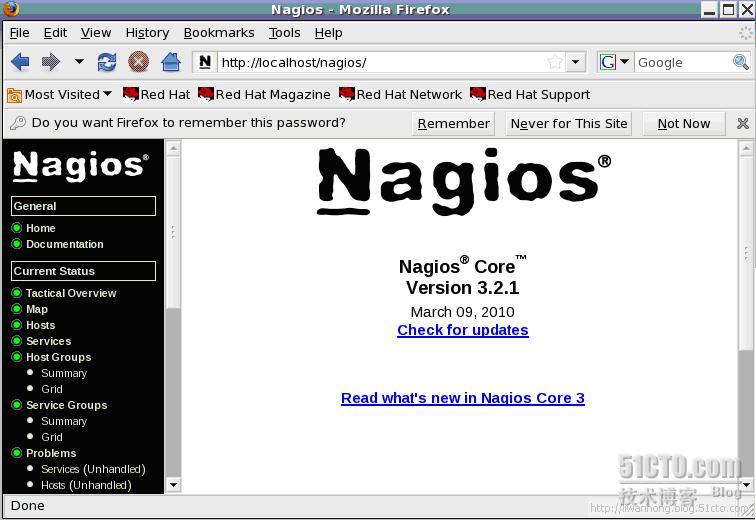Click the key icon in password bar
Screen dimensions: 756x520
point(18,123)
